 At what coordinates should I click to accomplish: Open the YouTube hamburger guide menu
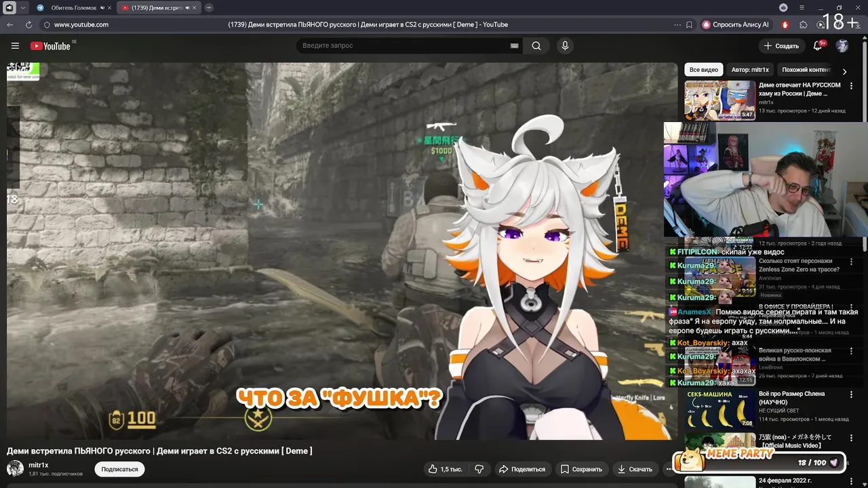pos(15,46)
